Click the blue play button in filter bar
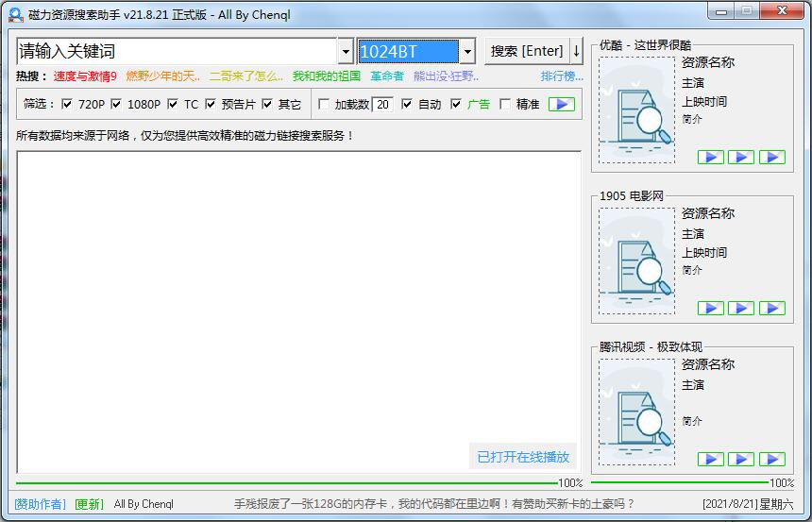Screen dimensions: 812x522 click(x=562, y=104)
